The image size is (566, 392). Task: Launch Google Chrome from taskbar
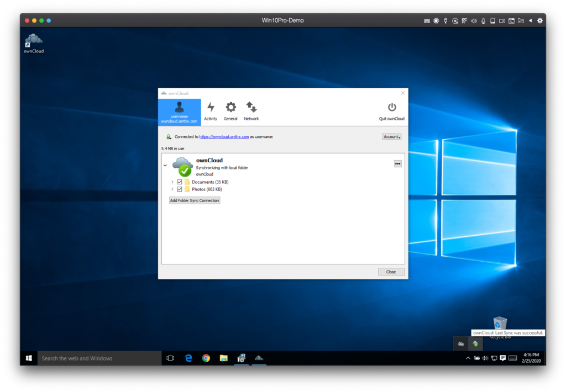click(x=206, y=358)
